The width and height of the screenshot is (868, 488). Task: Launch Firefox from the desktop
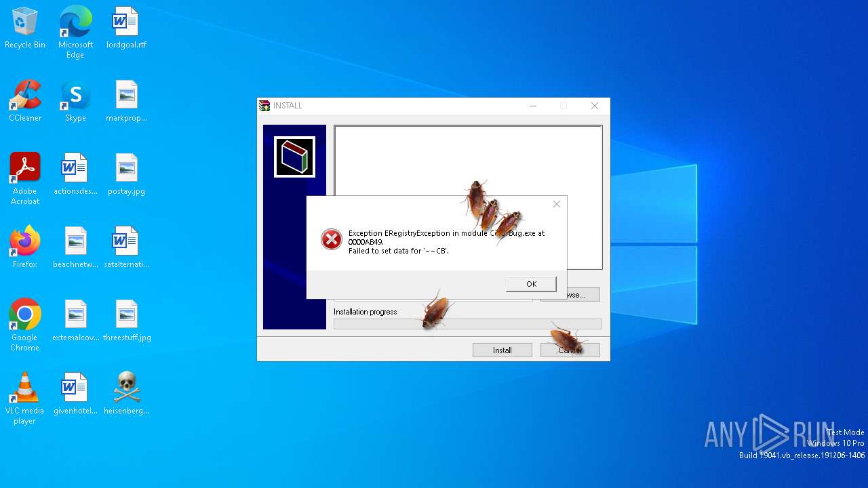[x=25, y=247]
